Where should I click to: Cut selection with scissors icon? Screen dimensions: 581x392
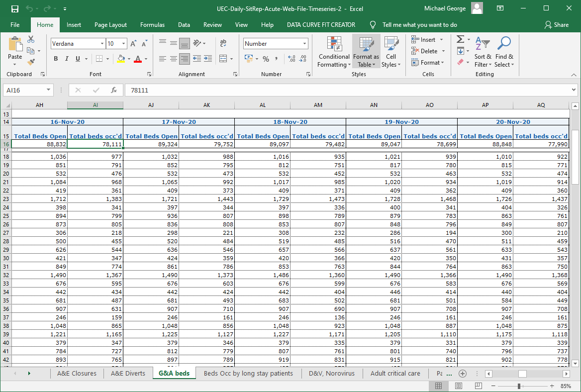[x=31, y=39]
